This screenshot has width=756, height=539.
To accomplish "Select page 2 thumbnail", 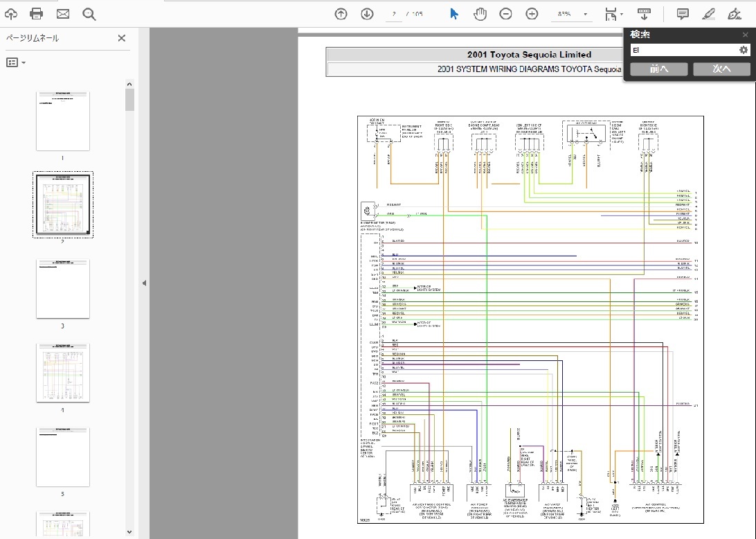I will point(63,204).
